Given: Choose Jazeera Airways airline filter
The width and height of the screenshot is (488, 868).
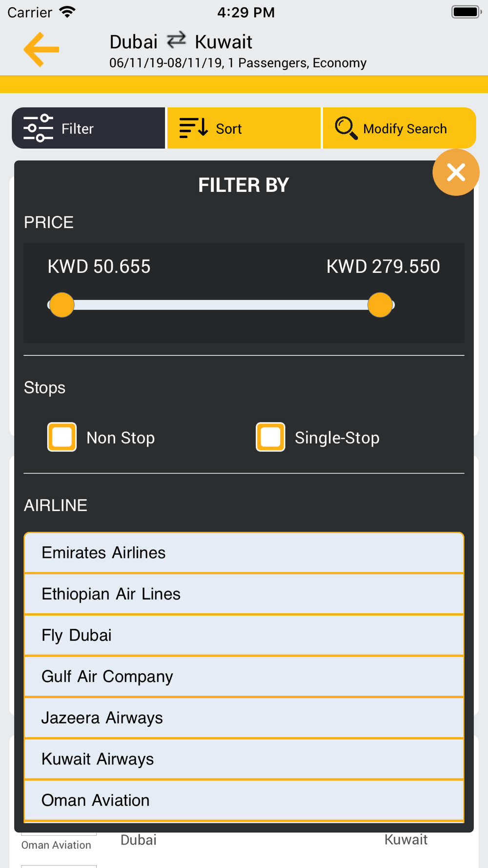Looking at the screenshot, I should point(244,718).
